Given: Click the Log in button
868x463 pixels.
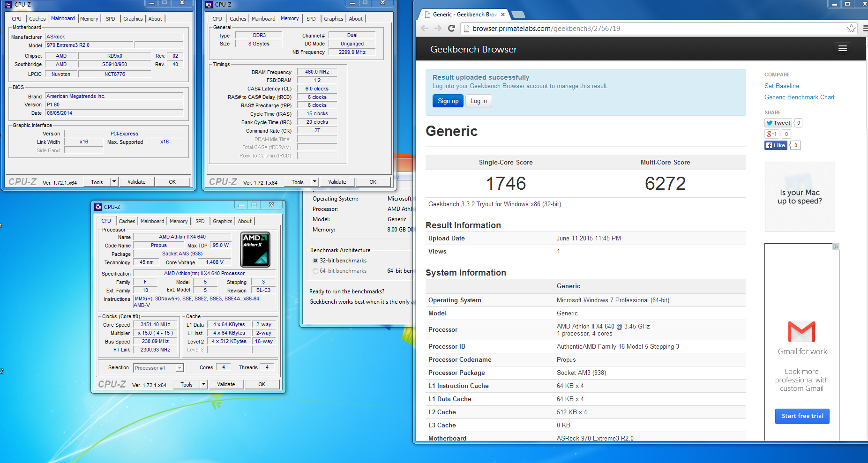Looking at the screenshot, I should 479,101.
